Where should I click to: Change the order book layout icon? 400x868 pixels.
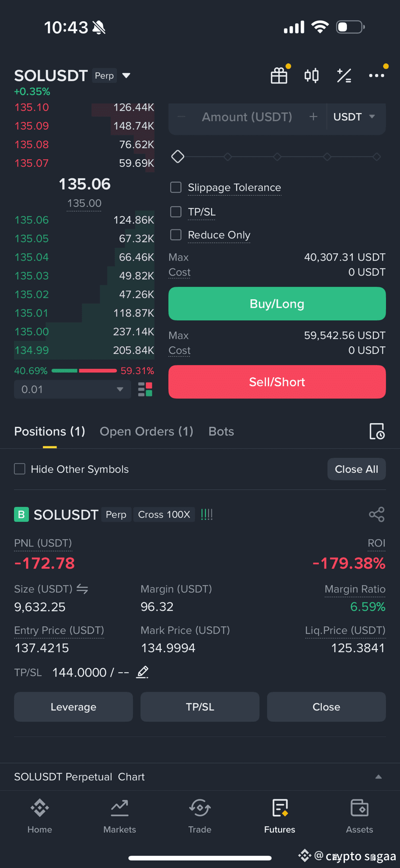tap(145, 389)
